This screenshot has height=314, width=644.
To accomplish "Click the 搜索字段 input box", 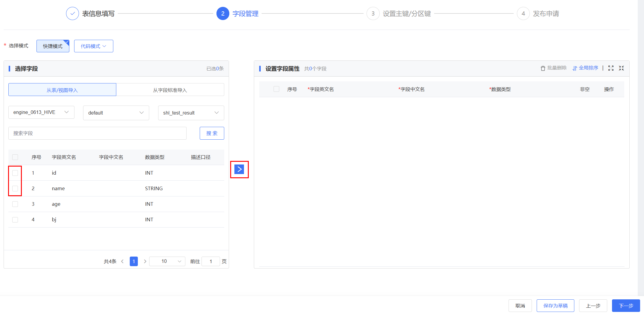I will pos(97,133).
